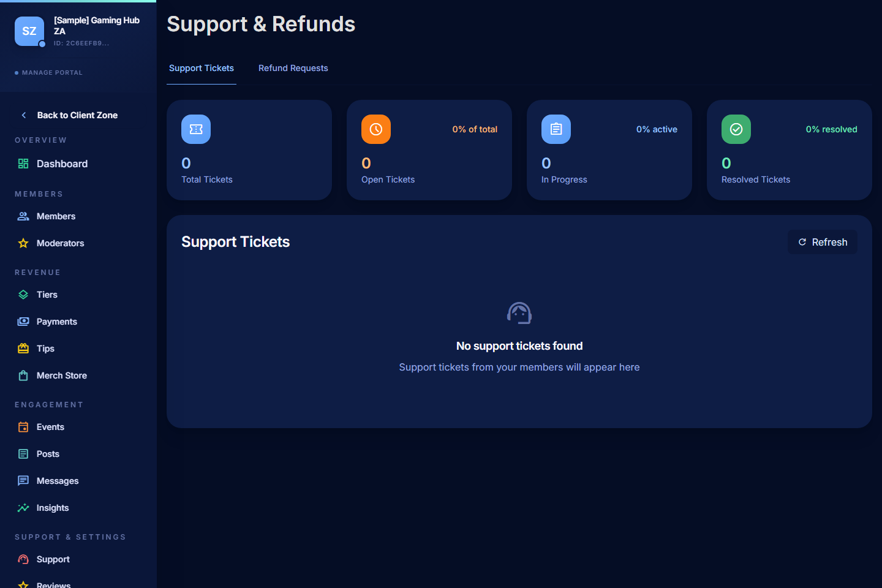Click the Tiers layers icon
This screenshot has height=588, width=882.
point(23,295)
